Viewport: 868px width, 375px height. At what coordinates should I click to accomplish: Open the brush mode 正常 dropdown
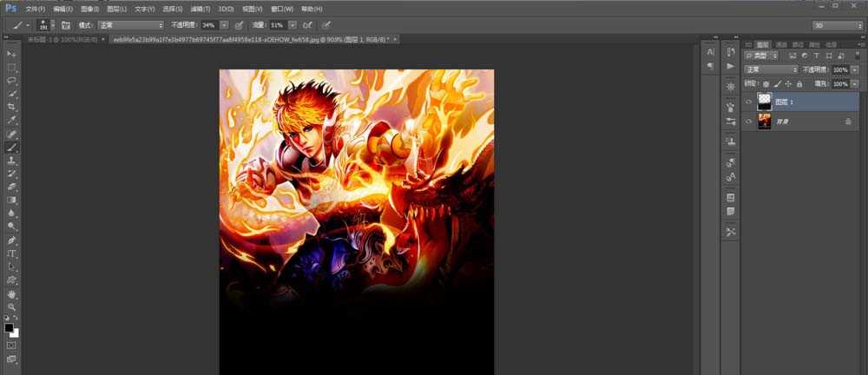point(130,25)
